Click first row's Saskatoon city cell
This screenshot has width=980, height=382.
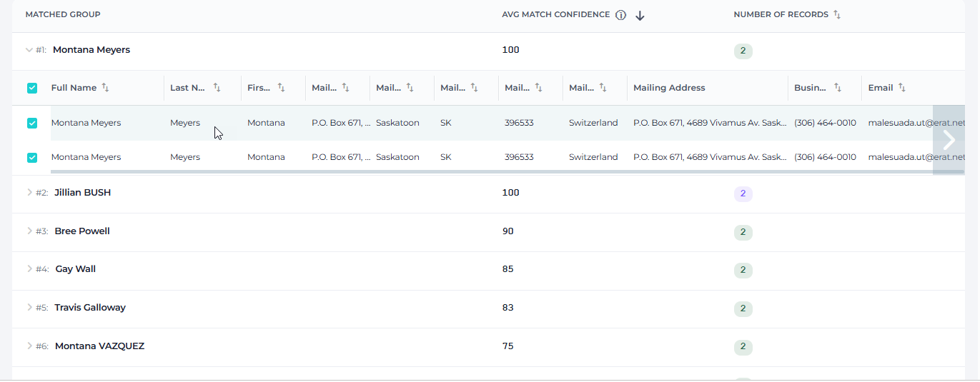click(x=397, y=123)
